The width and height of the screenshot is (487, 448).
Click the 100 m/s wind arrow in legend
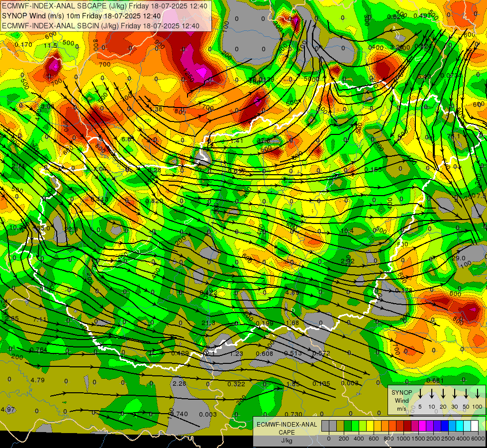(x=478, y=394)
